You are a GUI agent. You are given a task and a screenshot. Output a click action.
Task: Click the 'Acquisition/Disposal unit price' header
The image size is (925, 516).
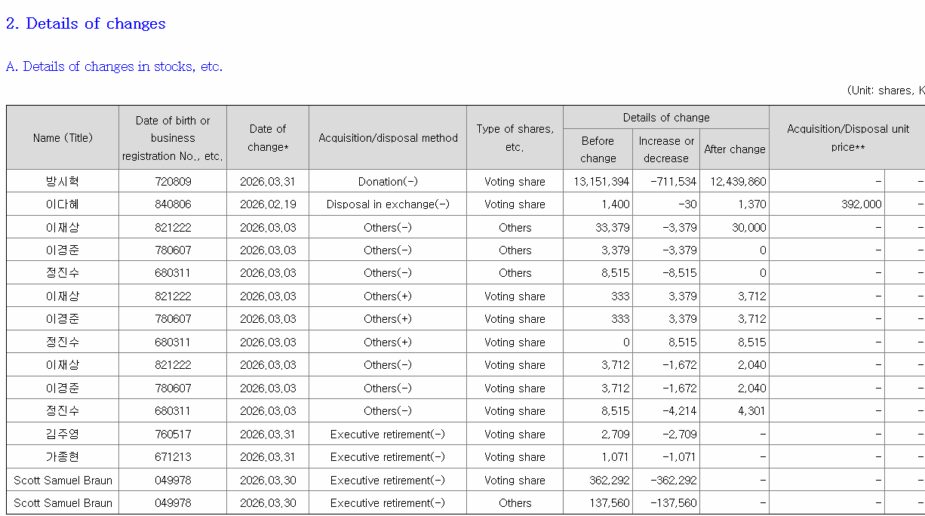[x=848, y=138]
